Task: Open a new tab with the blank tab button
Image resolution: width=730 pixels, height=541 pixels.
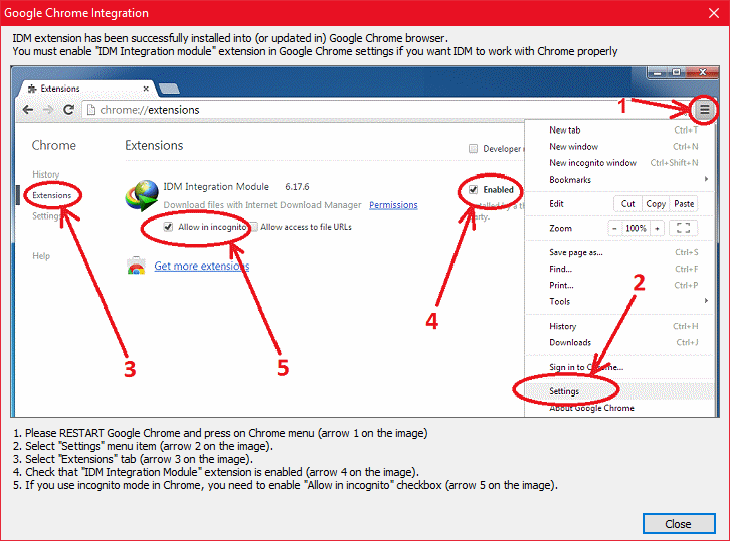Action: tap(169, 88)
